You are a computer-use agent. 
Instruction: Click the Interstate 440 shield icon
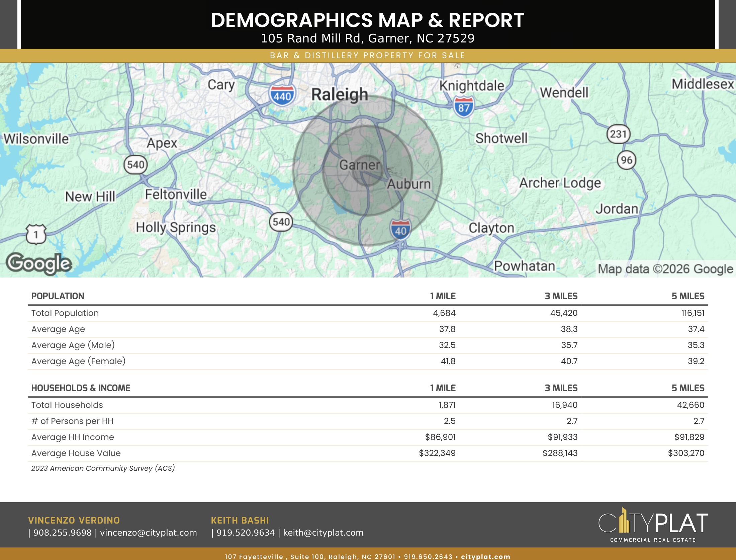click(282, 95)
